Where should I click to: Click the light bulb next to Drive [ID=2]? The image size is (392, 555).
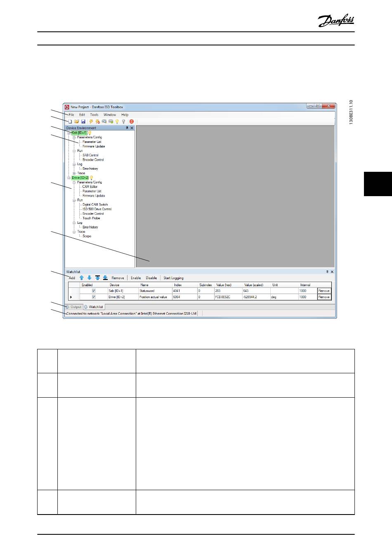tap(92, 178)
